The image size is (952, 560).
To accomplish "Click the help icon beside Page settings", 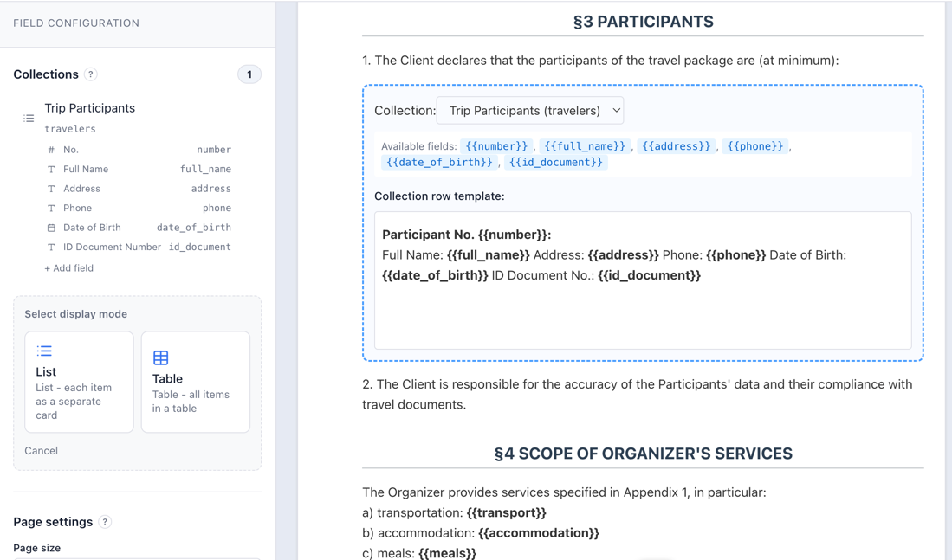I will click(105, 521).
